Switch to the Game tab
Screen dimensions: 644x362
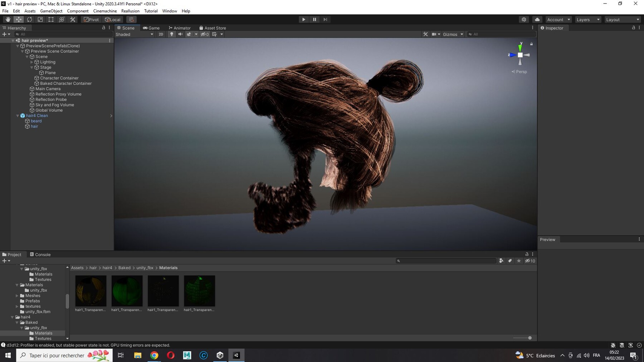pyautogui.click(x=151, y=28)
